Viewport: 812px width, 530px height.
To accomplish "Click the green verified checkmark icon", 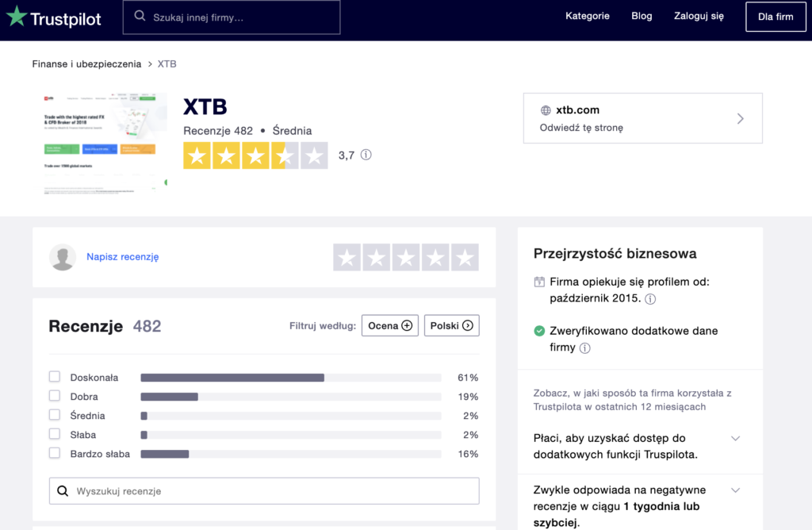I will [x=539, y=331].
